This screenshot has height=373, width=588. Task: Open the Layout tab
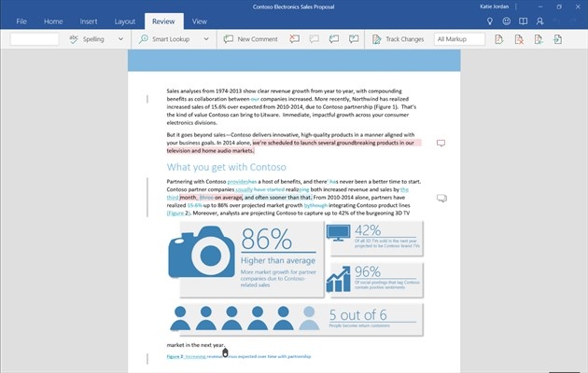124,20
